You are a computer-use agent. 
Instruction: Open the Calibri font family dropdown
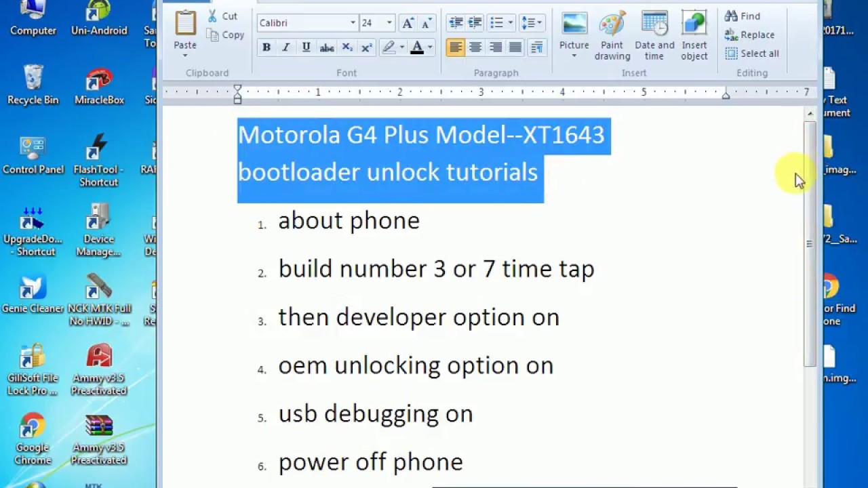coord(353,23)
